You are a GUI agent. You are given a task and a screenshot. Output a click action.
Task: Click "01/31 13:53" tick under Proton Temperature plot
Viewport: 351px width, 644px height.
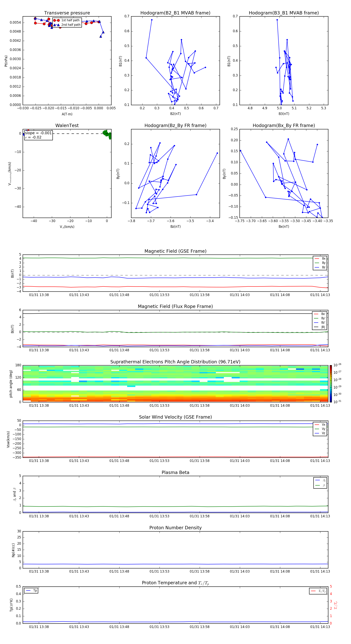[x=159, y=627]
